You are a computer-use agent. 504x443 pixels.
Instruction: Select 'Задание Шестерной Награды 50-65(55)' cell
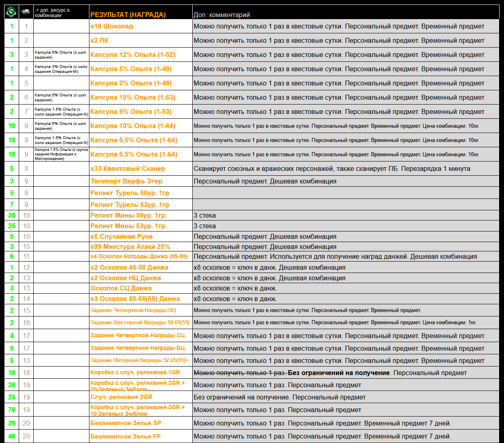pyautogui.click(x=140, y=322)
